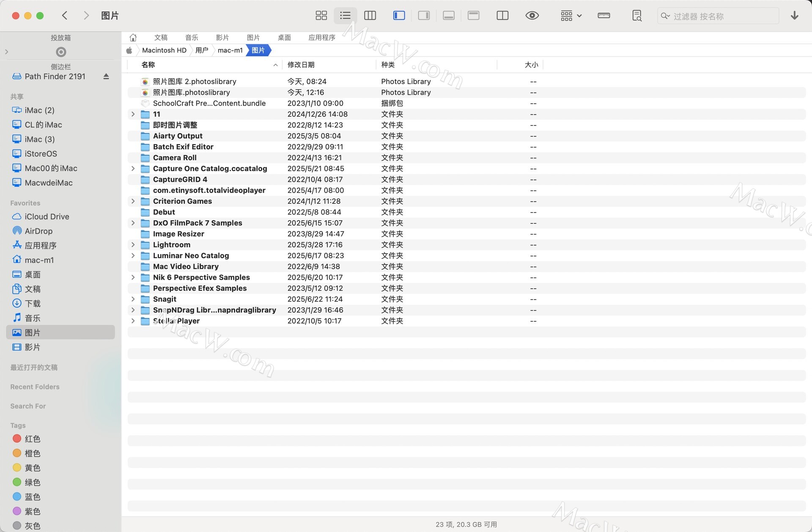Viewport: 812px width, 532px height.
Task: Select SchoolCraft Pre...Content.bundle row
Action: [466, 104]
